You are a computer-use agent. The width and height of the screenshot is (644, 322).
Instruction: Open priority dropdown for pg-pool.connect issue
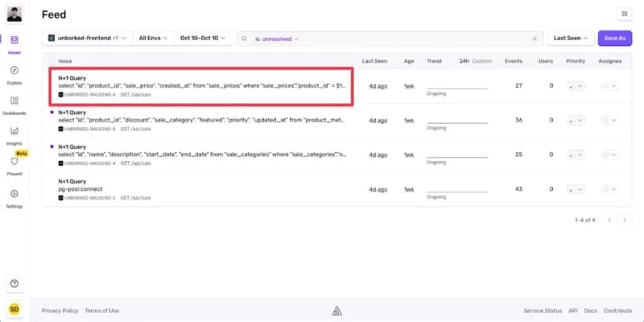[x=576, y=189]
